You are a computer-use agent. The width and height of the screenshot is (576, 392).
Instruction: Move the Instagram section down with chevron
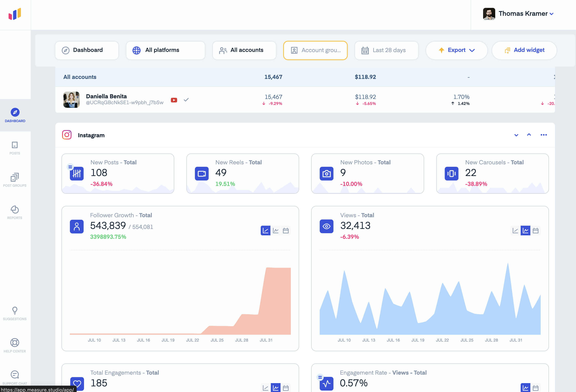coord(516,135)
